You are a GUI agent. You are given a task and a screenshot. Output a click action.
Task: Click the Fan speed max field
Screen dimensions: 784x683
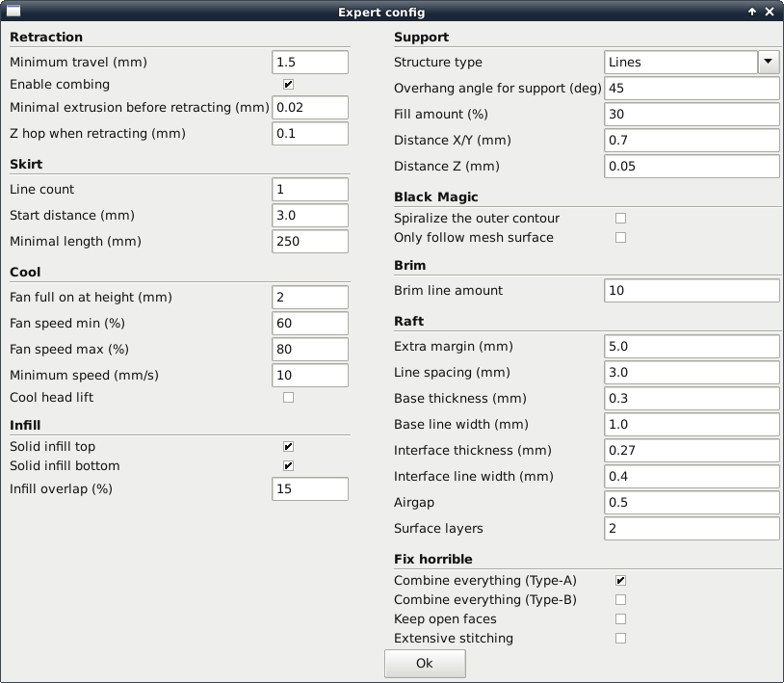(x=310, y=349)
